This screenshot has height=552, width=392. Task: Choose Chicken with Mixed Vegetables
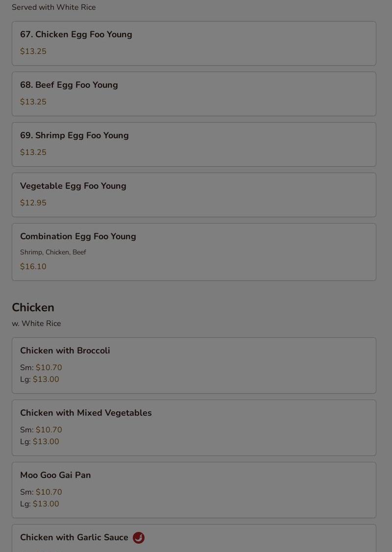(x=194, y=428)
